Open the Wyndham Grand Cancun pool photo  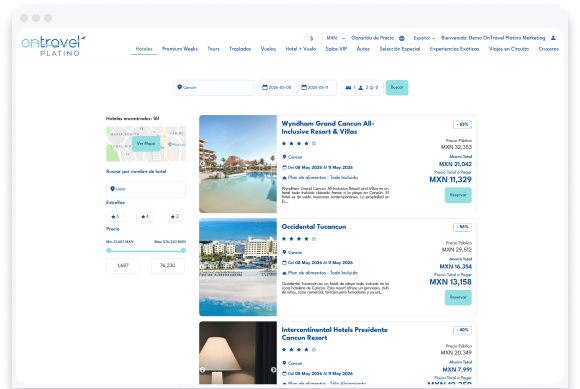coord(238,164)
